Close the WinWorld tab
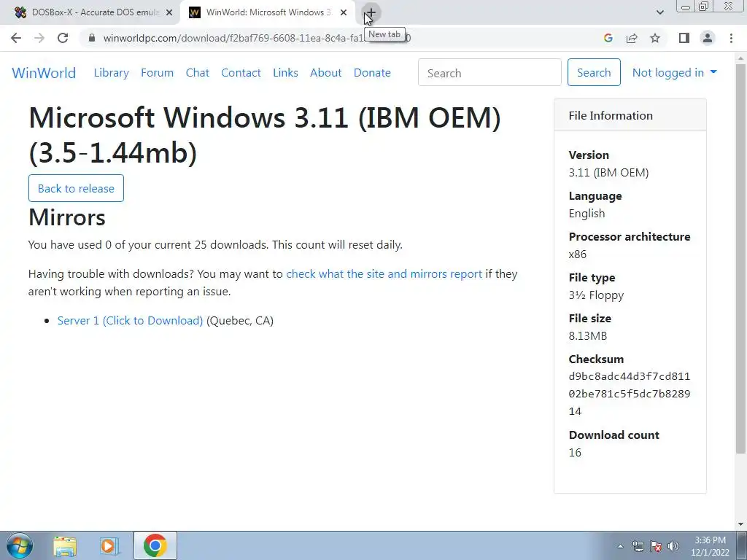This screenshot has height=560, width=747. point(344,13)
